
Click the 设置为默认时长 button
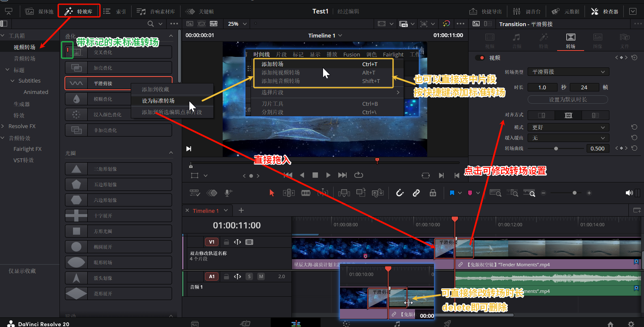[x=568, y=99]
